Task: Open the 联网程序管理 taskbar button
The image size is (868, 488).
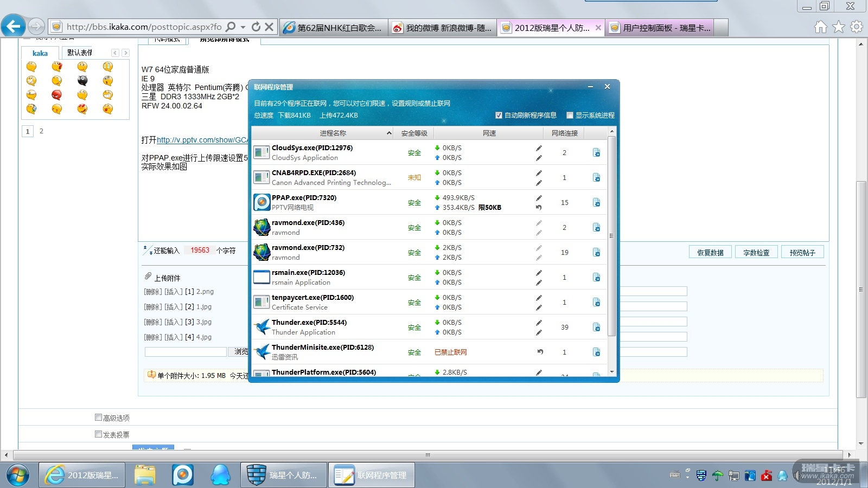Action: [372, 475]
